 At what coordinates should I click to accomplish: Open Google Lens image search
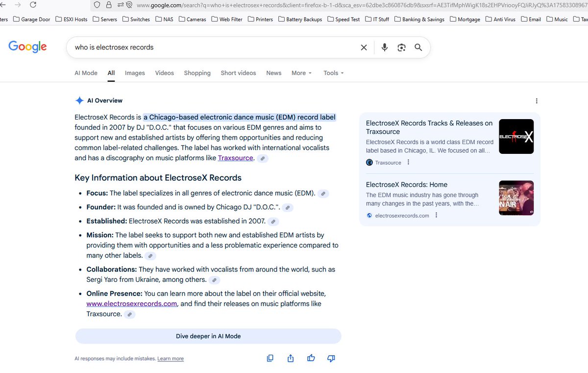click(x=402, y=48)
